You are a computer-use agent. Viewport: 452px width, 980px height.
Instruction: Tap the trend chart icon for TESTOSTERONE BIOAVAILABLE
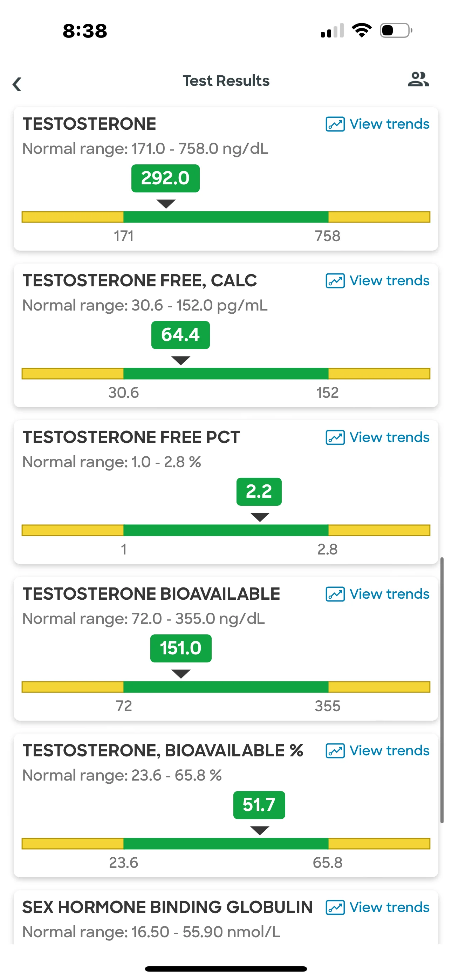tap(335, 594)
